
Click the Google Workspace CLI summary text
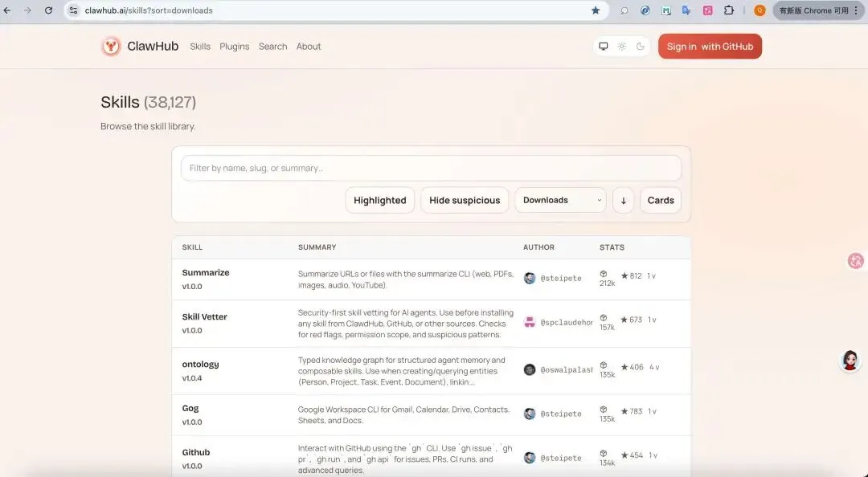pos(403,415)
